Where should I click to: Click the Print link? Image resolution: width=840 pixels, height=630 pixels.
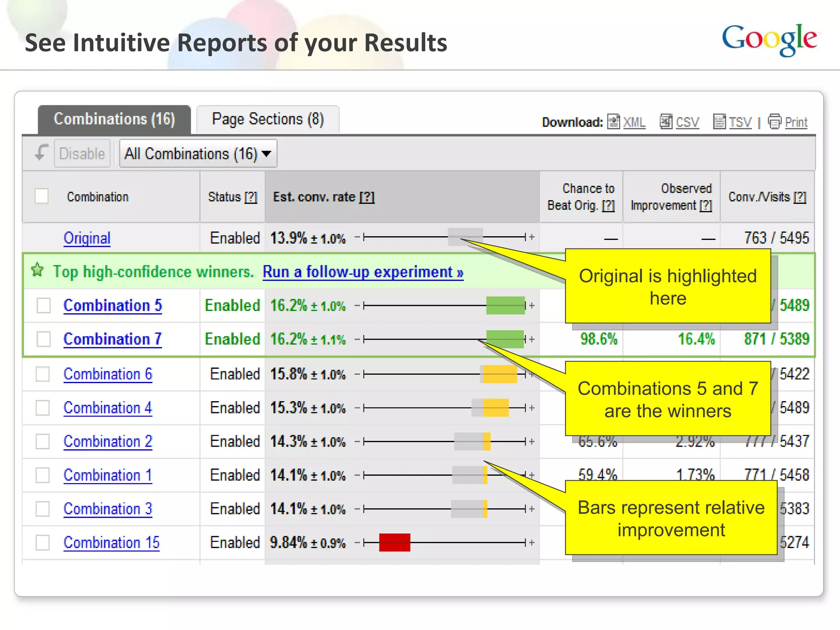pos(796,122)
